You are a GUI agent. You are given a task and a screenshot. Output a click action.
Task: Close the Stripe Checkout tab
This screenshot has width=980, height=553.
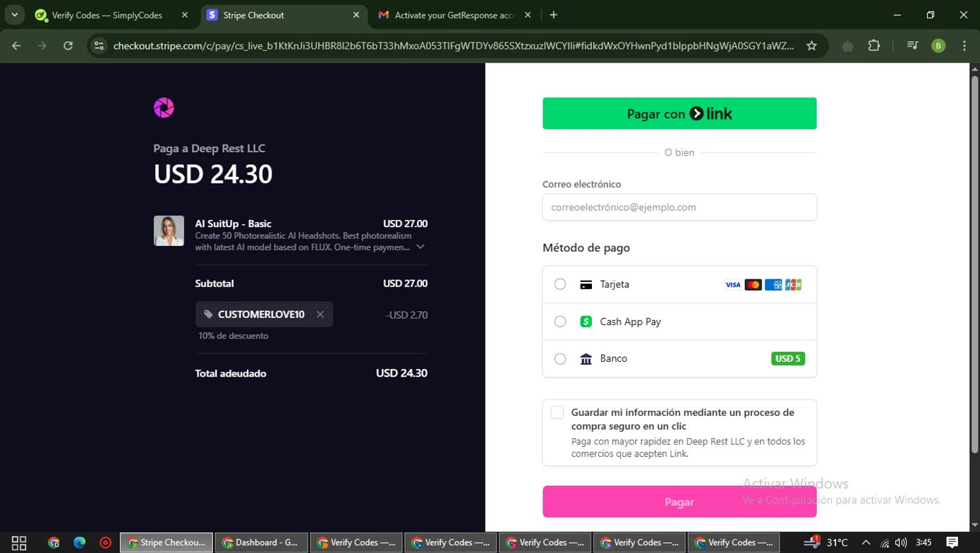356,15
